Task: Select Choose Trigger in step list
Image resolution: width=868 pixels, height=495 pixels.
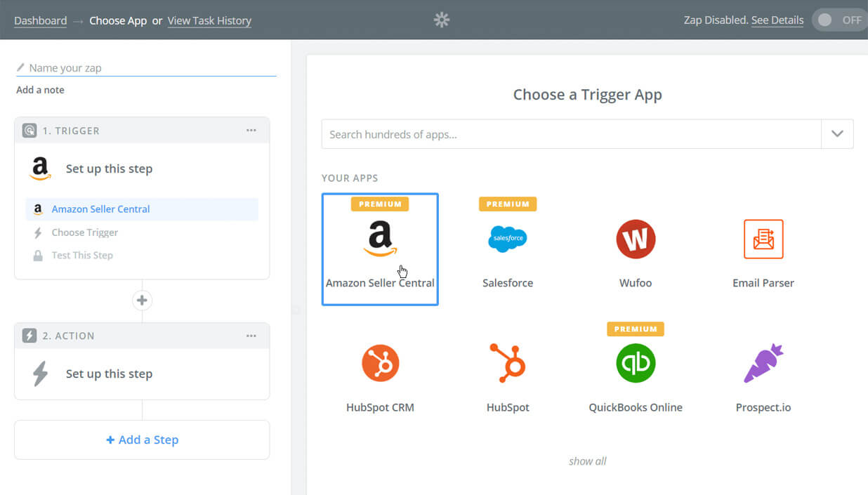Action: [x=84, y=232]
